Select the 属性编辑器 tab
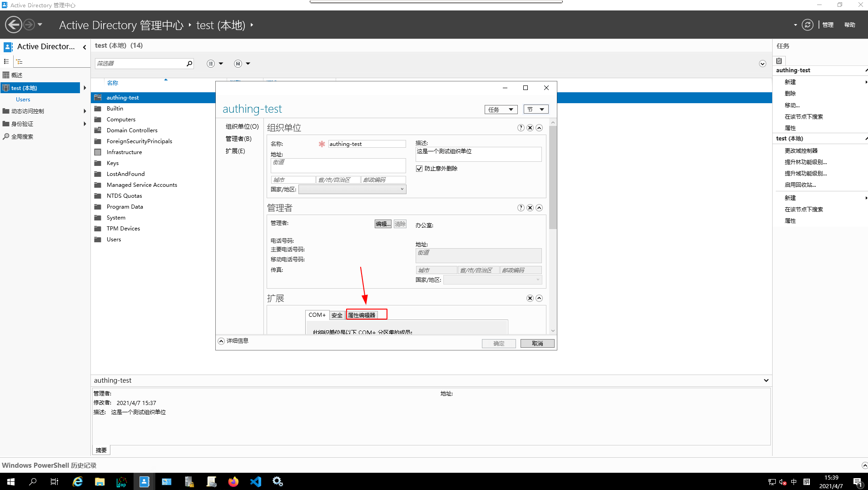This screenshot has height=490, width=868. [362, 315]
